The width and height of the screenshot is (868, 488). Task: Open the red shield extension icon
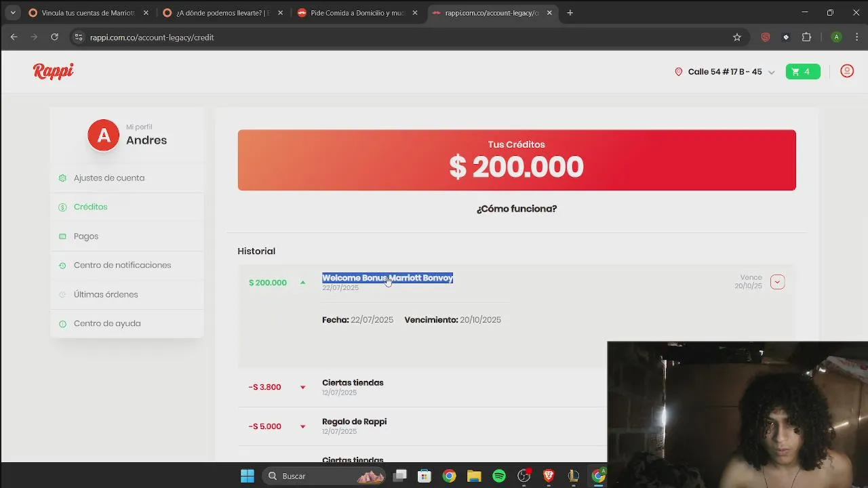point(766,37)
